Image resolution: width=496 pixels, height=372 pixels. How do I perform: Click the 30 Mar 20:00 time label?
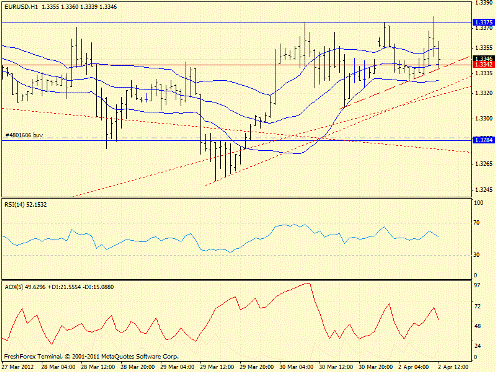(x=376, y=367)
